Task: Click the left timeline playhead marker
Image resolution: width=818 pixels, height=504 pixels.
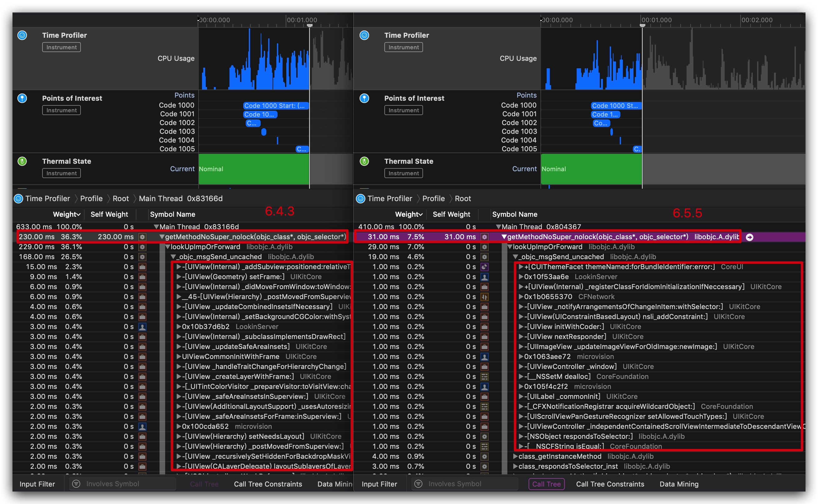Action: point(310,25)
